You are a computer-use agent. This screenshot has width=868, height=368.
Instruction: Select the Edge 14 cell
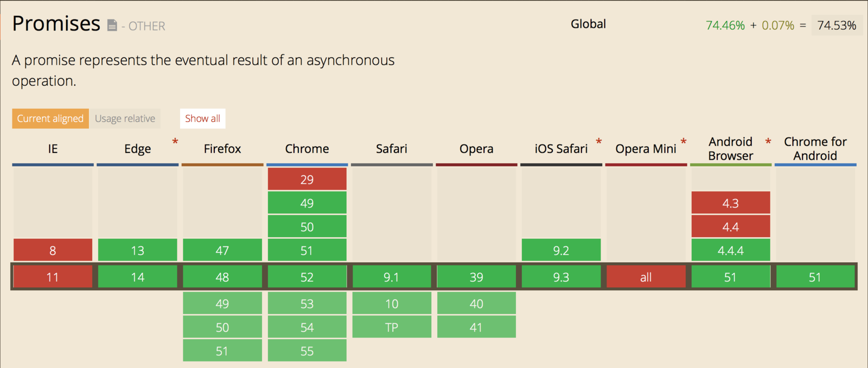coord(137,277)
